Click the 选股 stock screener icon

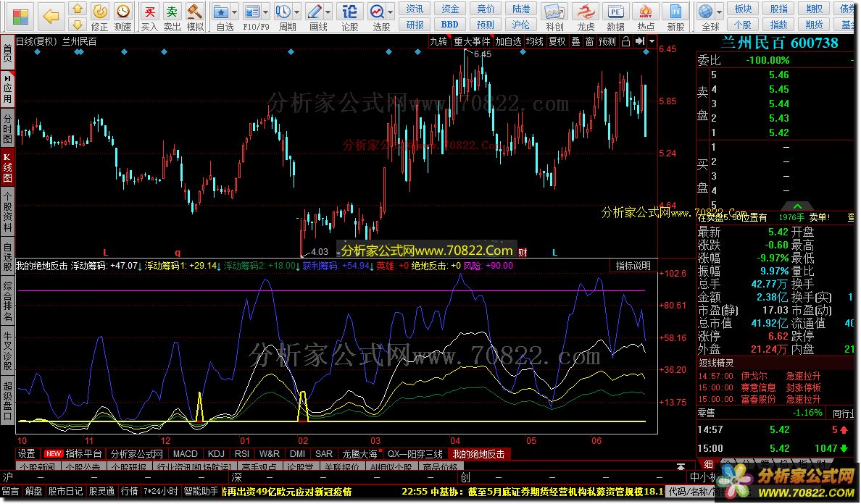[378, 11]
